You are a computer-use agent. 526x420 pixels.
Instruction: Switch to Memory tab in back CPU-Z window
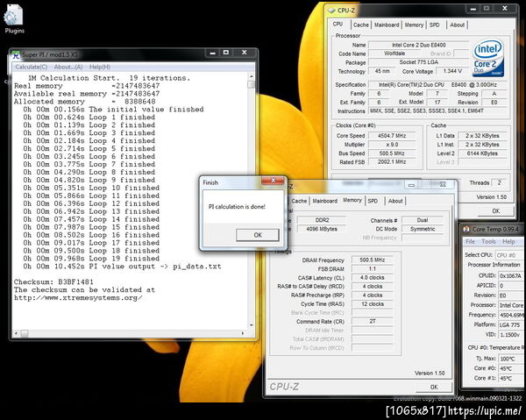point(414,25)
